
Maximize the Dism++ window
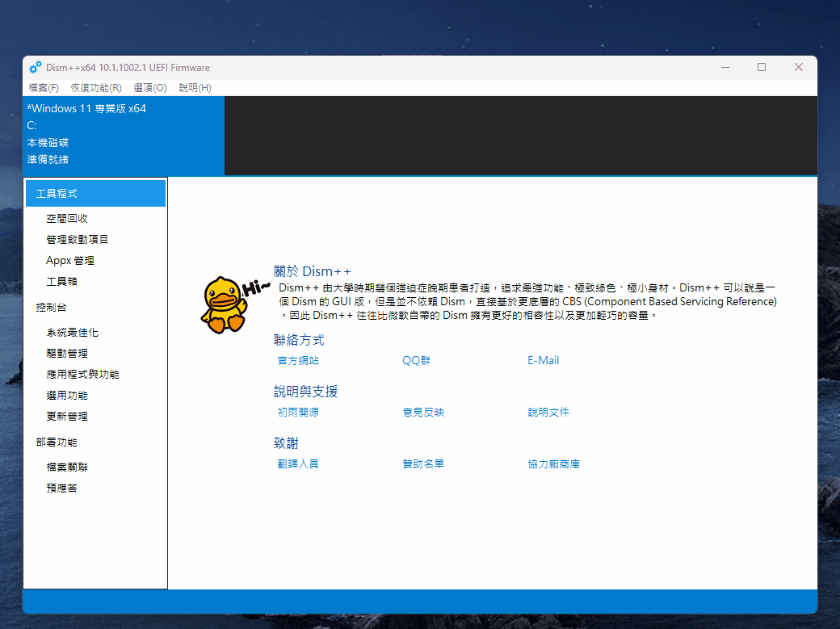761,68
